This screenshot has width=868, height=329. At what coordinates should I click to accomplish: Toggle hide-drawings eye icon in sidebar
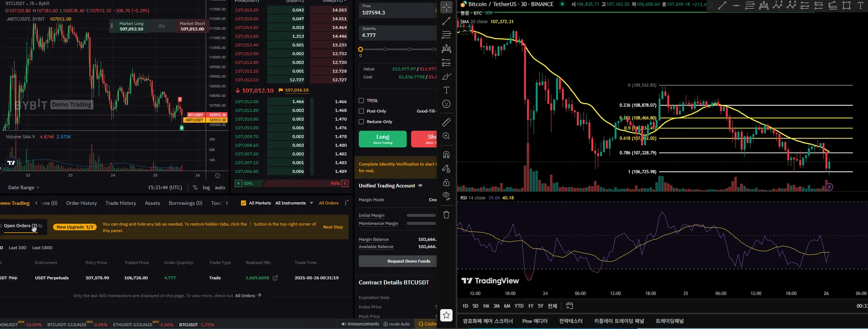coord(446,196)
